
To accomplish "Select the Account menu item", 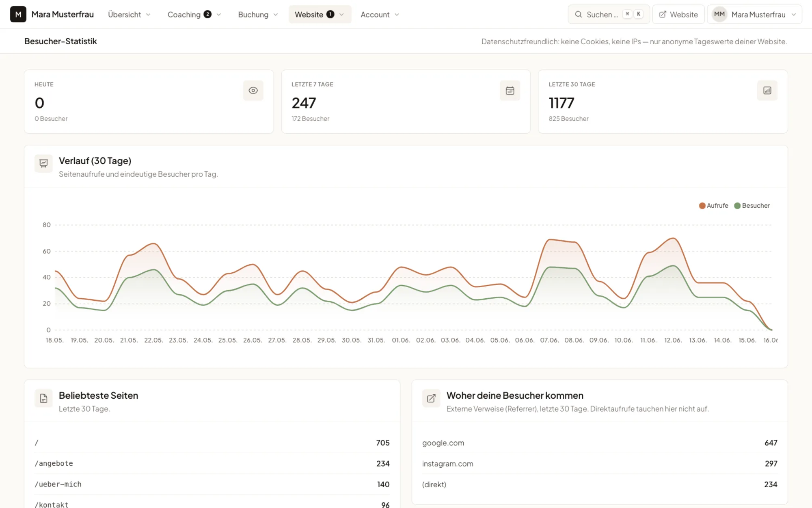I will 380,14.
